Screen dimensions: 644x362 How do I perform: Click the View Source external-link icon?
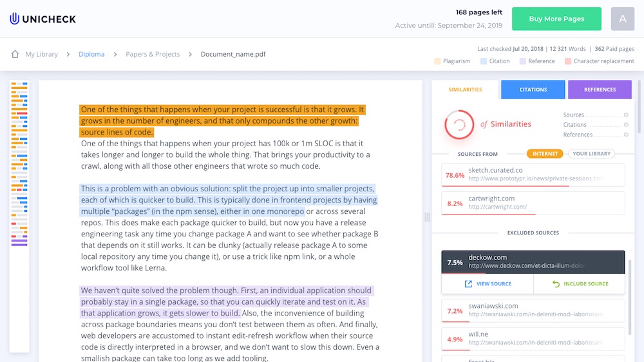tap(468, 283)
